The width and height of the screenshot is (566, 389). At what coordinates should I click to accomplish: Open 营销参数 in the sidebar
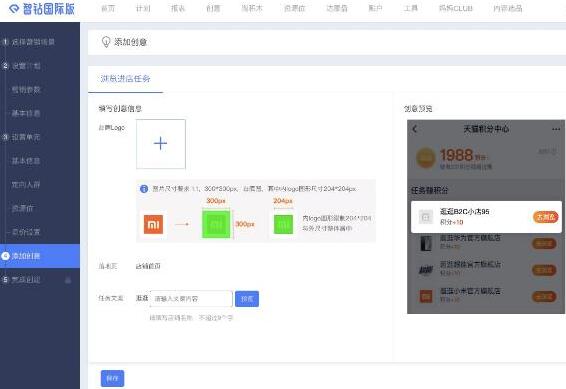26,89
